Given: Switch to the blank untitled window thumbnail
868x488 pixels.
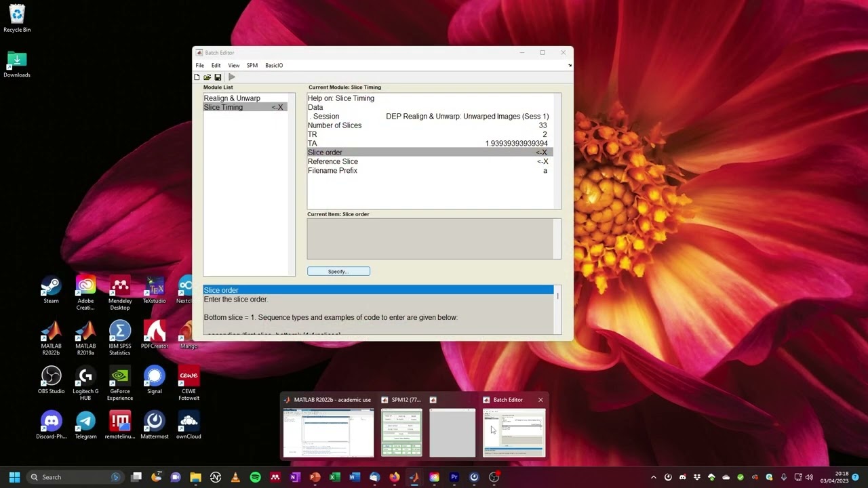Looking at the screenshot, I should 452,432.
